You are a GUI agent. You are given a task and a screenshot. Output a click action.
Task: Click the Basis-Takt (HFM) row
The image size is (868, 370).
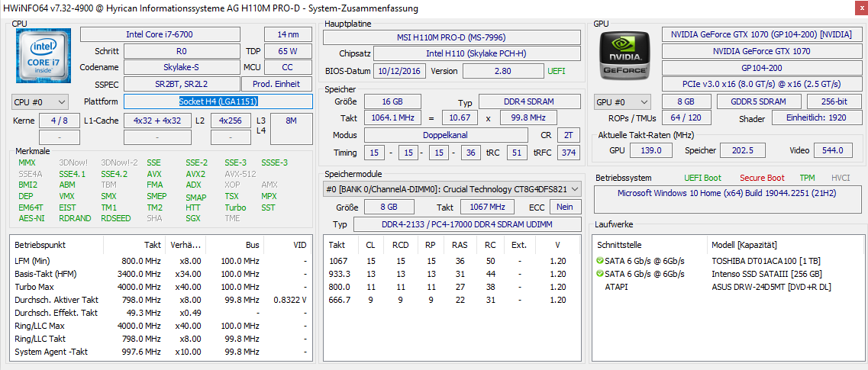point(162,274)
